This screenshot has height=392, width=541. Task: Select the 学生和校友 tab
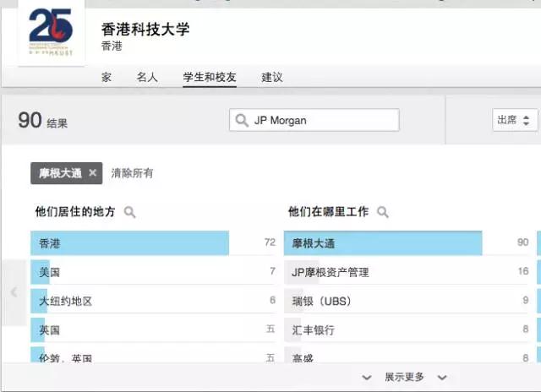[x=210, y=77]
